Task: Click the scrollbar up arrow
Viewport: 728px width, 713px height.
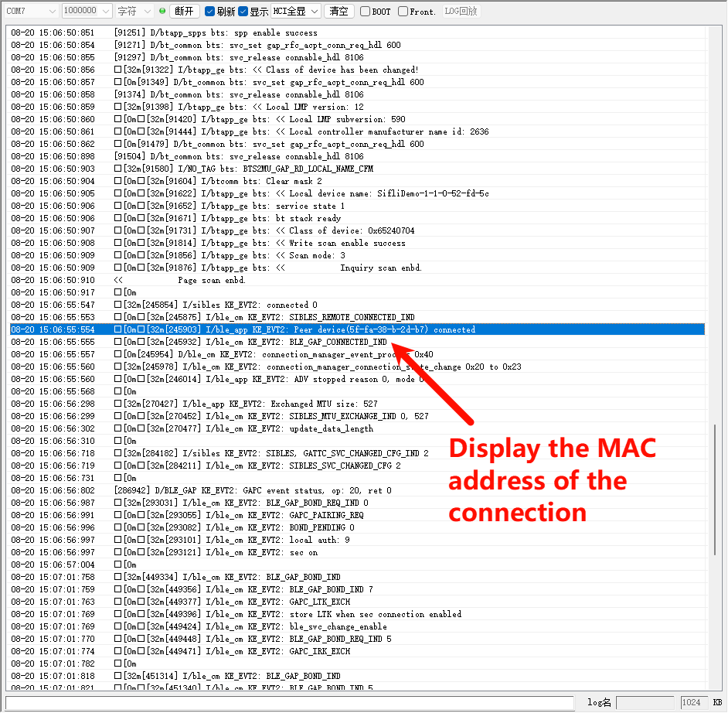Action: coord(715,31)
